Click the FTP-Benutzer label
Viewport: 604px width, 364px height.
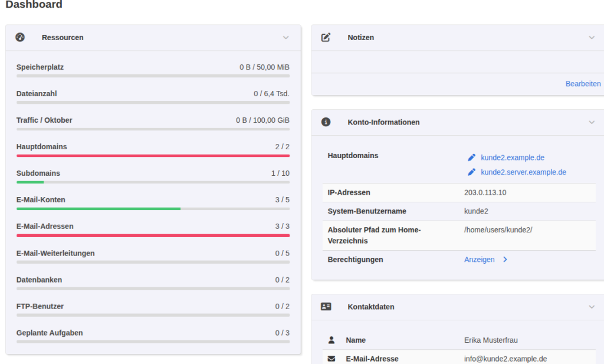click(40, 307)
